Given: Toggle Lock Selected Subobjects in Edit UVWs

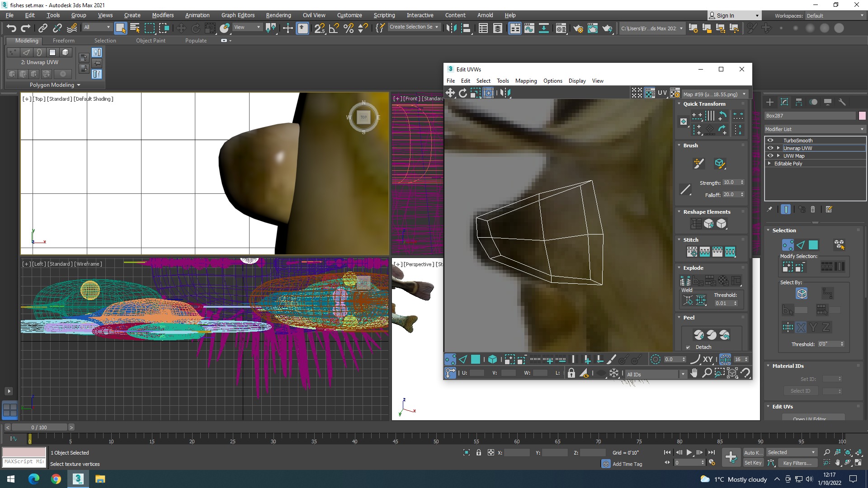Looking at the screenshot, I should click(571, 373).
